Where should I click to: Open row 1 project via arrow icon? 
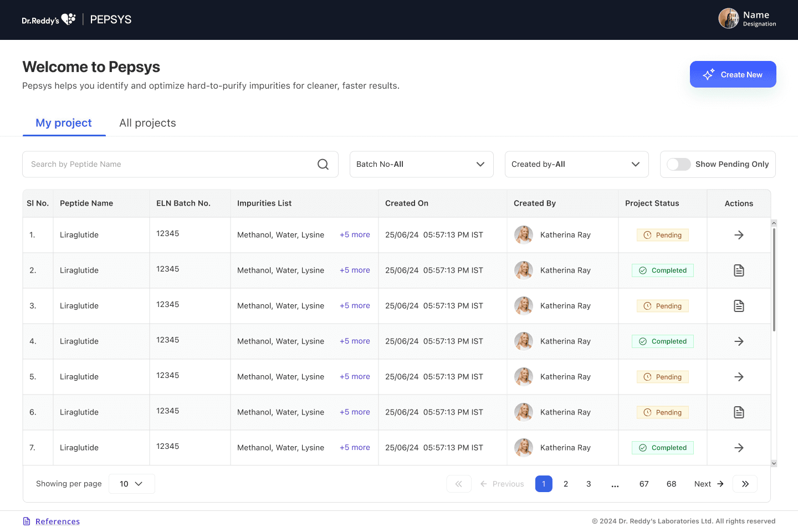[739, 235]
